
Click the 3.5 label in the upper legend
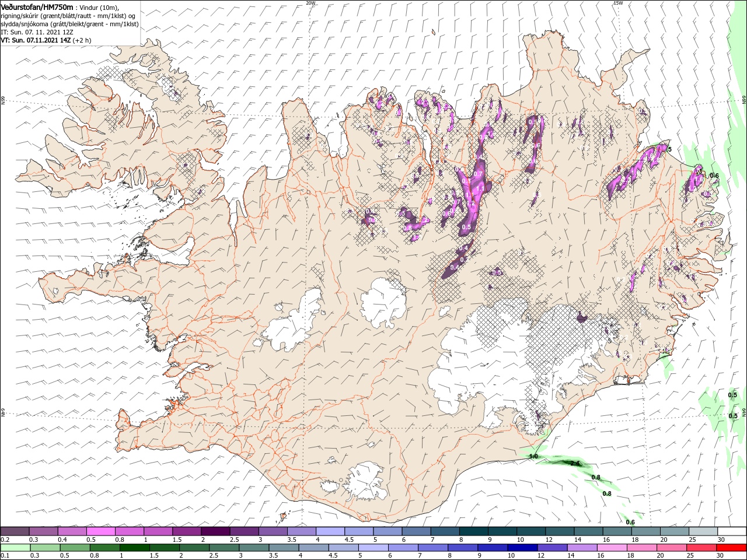click(x=291, y=540)
